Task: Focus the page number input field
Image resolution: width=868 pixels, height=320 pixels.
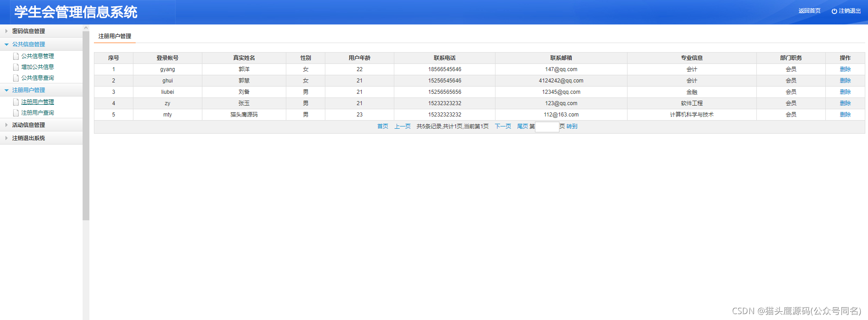Action: (x=547, y=127)
